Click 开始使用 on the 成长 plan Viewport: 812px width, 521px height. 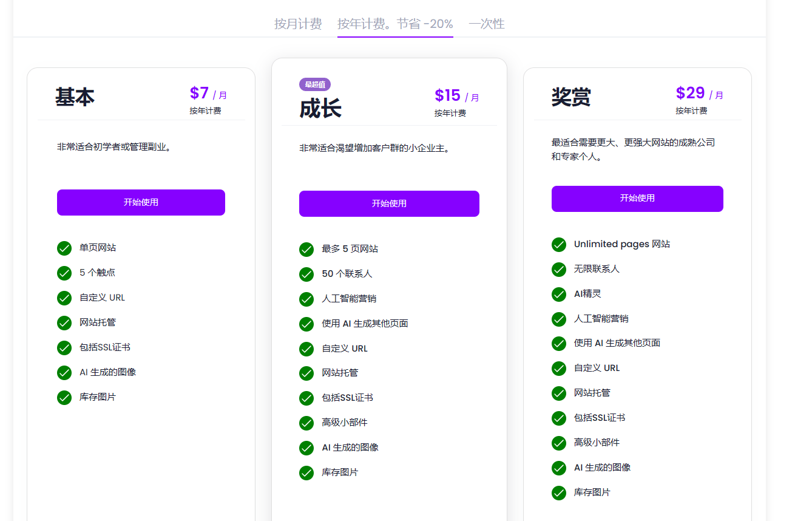[x=389, y=203]
